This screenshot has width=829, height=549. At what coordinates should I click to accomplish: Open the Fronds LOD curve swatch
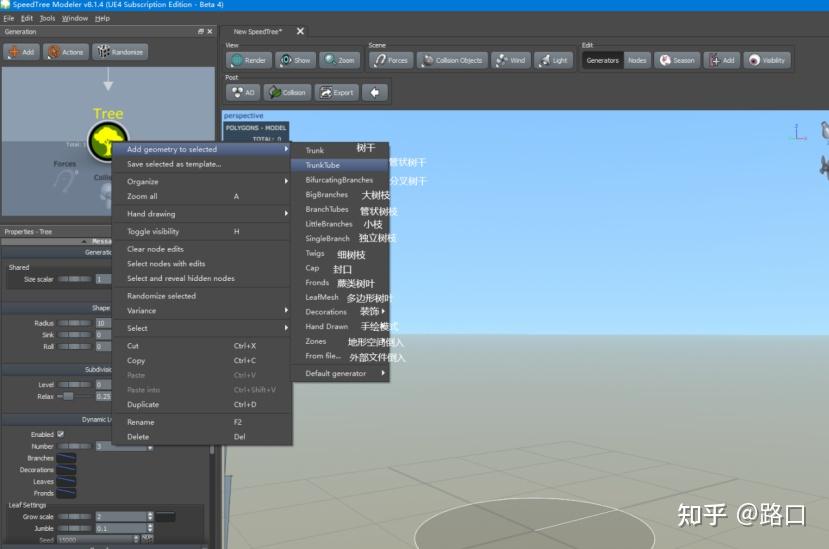pos(66,493)
